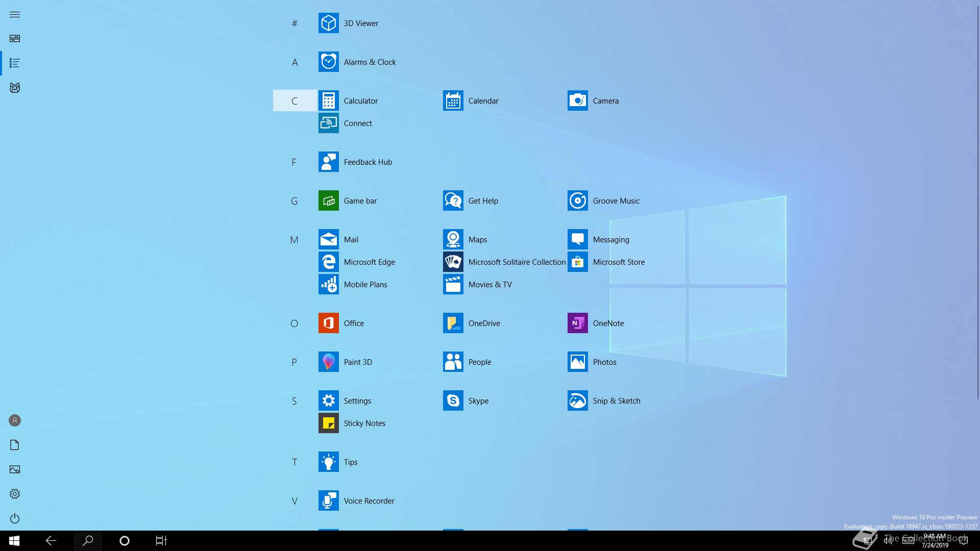Click the S letter index header
This screenshot has height=551, width=980.
[295, 400]
